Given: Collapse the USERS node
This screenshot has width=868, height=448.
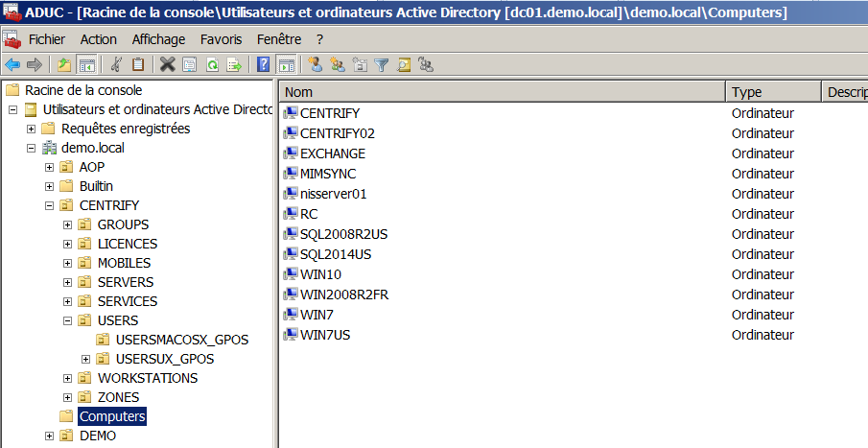Looking at the screenshot, I should 67,320.
